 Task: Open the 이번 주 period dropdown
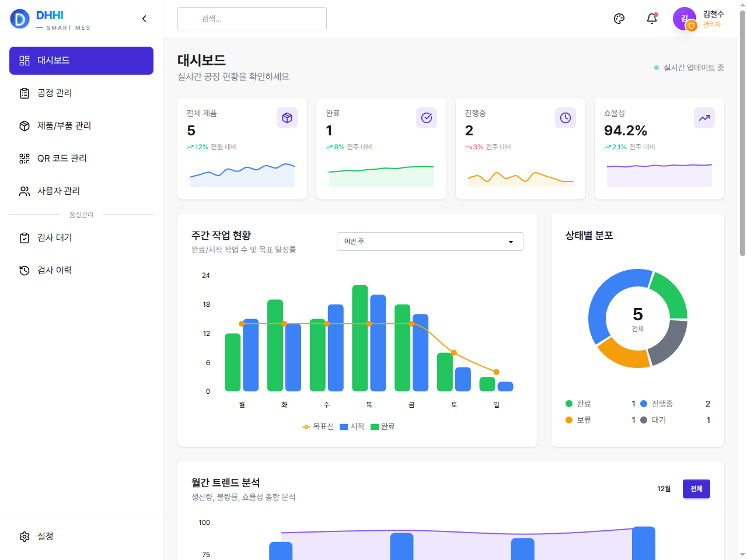(x=430, y=242)
